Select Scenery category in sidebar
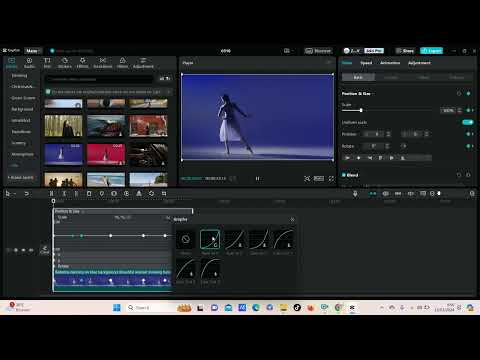 click(19, 143)
